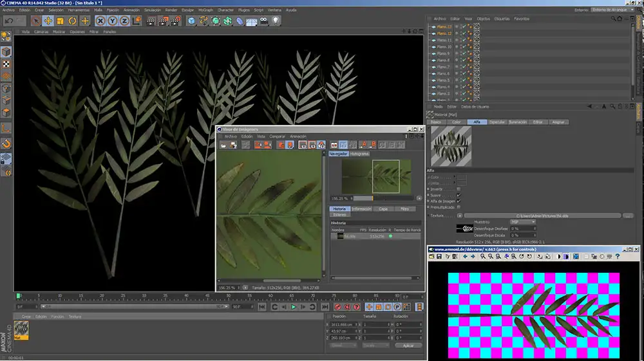The width and height of the screenshot is (644, 361).
Task: Select fsi.dds history row in picture viewer
Action: coord(375,236)
